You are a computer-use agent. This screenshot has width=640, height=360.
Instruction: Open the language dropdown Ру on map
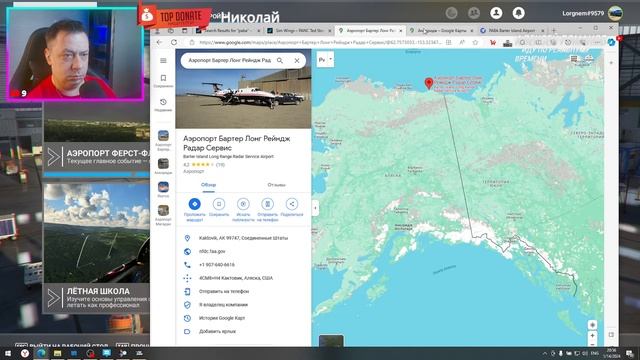tap(325, 60)
